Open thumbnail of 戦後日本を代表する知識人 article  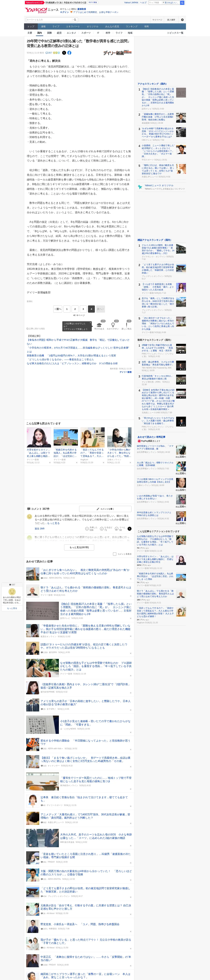[x=66, y=437]
